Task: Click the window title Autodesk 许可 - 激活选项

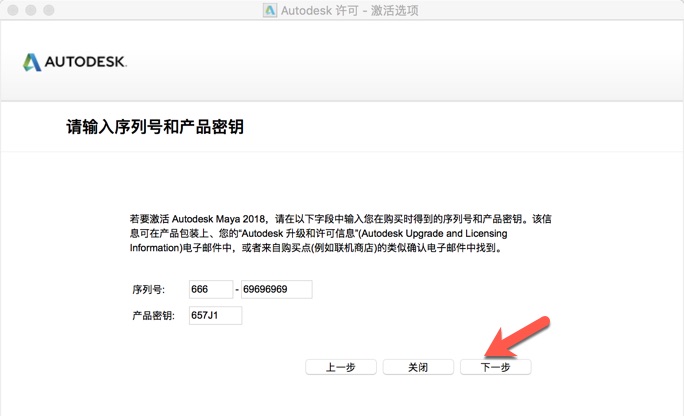Action: tap(349, 10)
